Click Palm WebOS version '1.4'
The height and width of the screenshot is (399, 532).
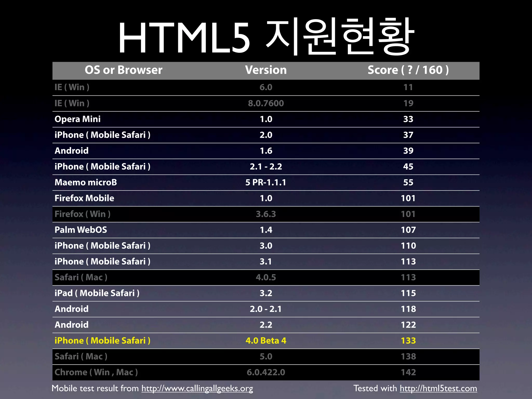tap(266, 230)
